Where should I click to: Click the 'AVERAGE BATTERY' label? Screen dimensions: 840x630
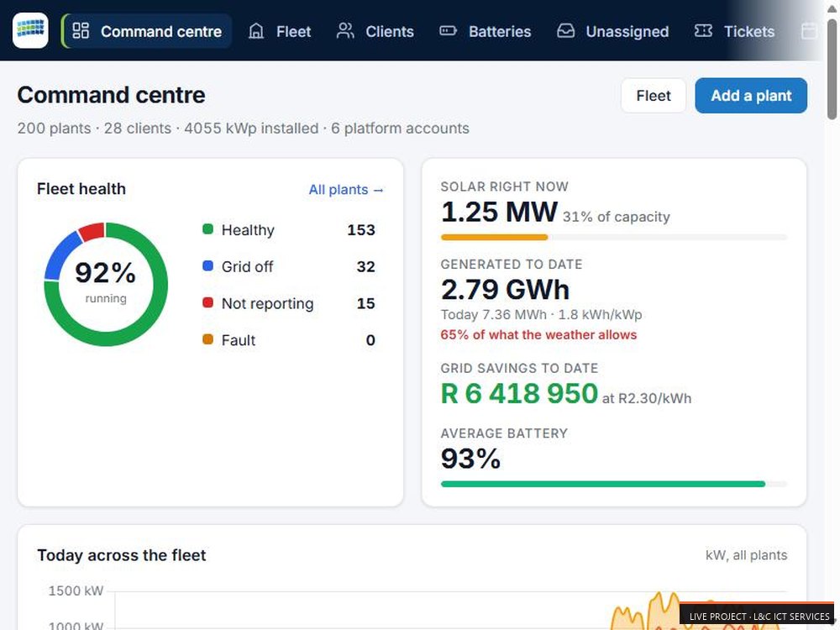pyautogui.click(x=503, y=433)
